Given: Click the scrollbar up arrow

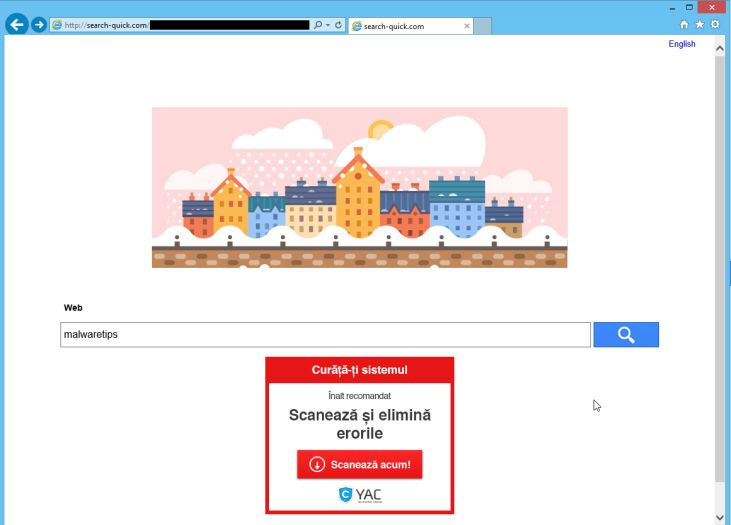Looking at the screenshot, I should [x=719, y=48].
